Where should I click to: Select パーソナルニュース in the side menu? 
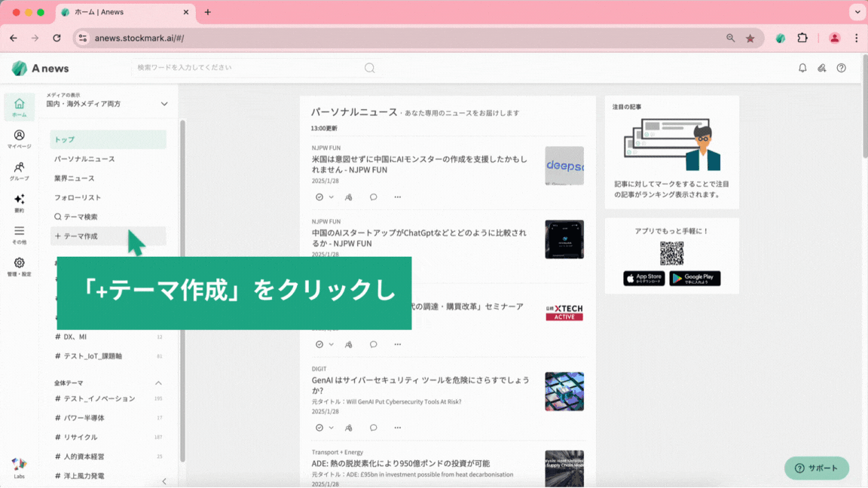click(84, 159)
